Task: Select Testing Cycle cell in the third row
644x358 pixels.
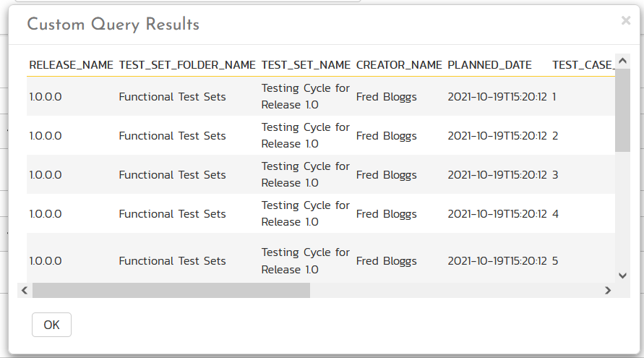Action: tap(305, 174)
